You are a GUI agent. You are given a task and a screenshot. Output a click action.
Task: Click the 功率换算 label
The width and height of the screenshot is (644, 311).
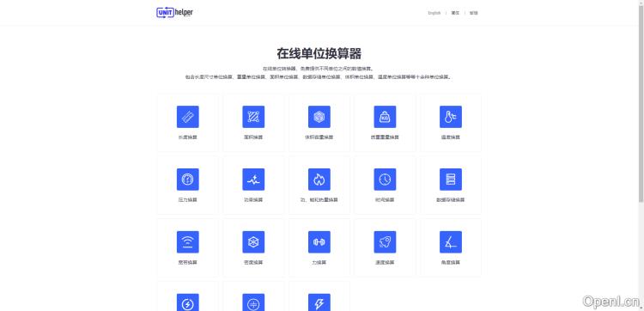(x=253, y=200)
